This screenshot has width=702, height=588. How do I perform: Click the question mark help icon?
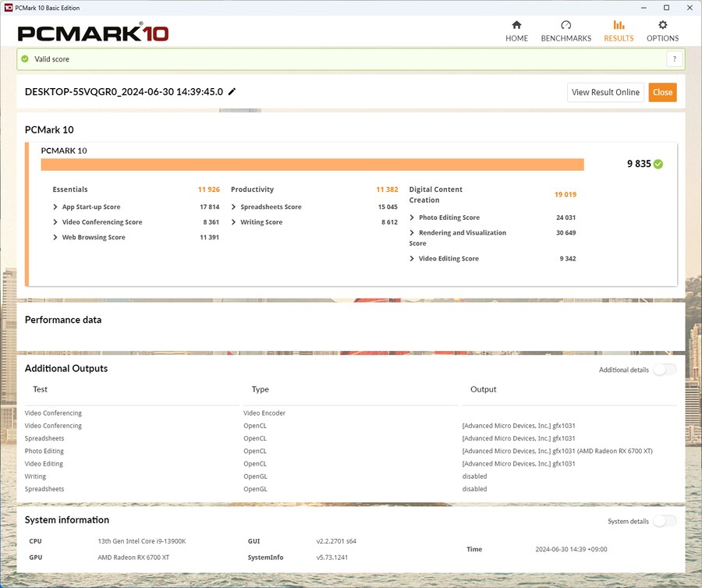(674, 59)
